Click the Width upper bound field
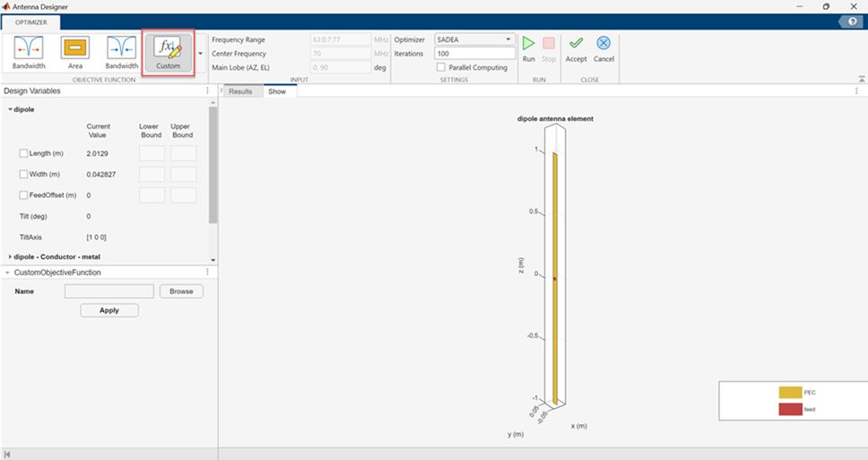Image resolution: width=868 pixels, height=460 pixels. (183, 174)
